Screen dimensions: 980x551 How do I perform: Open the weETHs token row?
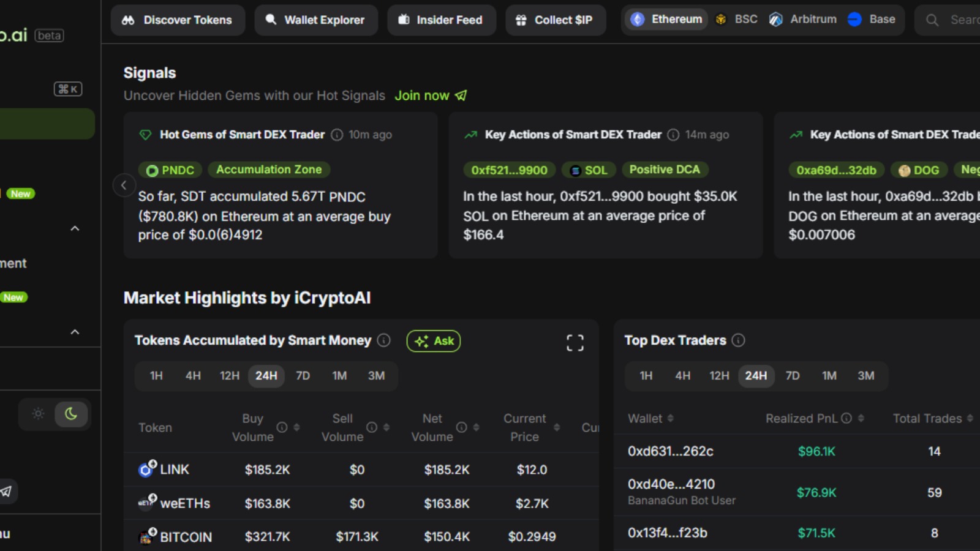(361, 503)
